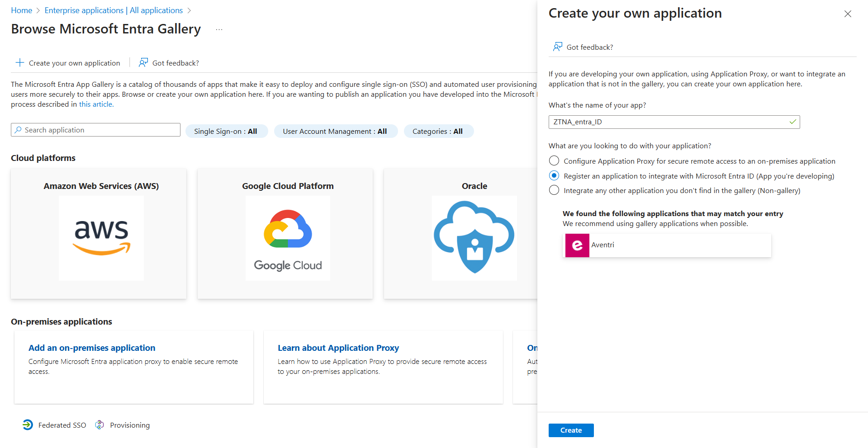868x448 pixels.
Task: Open the AWS logo tile
Action: [x=101, y=238]
